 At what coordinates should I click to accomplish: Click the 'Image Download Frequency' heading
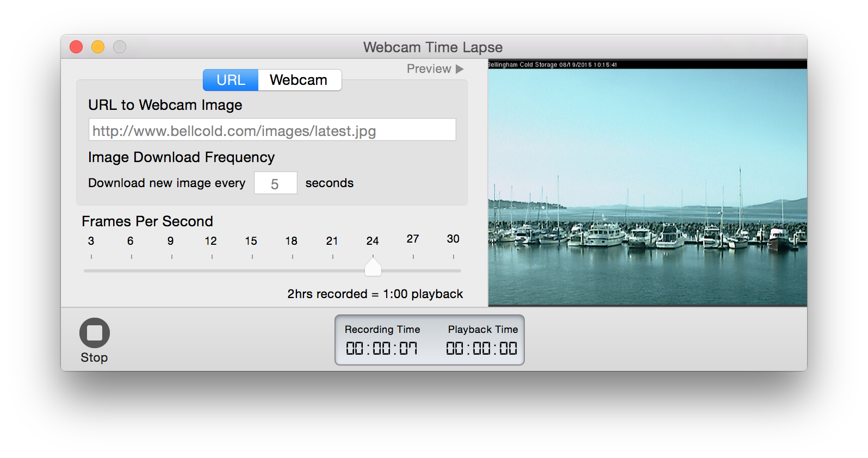pos(181,157)
